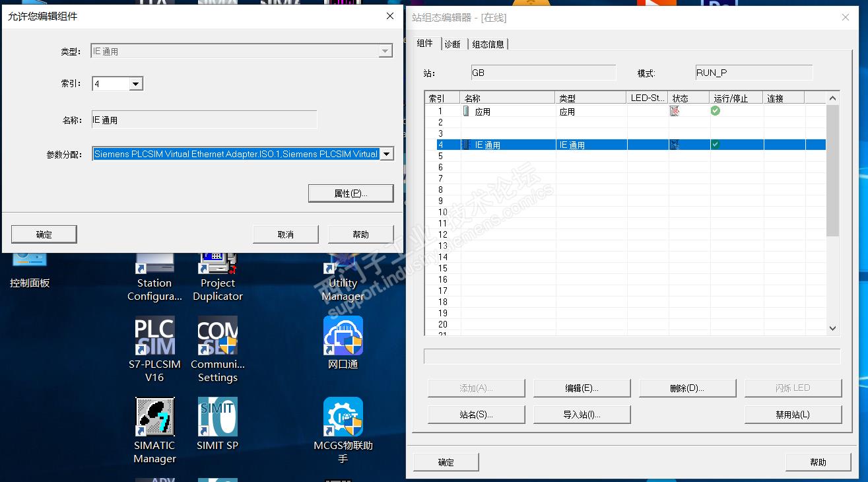Launch the SIMATIC Manager desktop icon

(154, 430)
